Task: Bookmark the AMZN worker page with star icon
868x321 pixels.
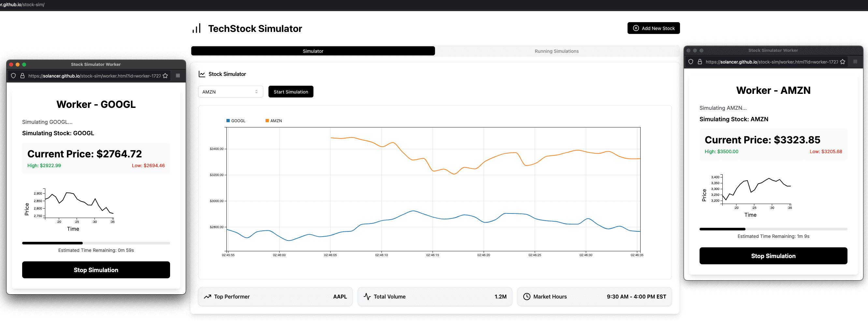Action: 842,62
